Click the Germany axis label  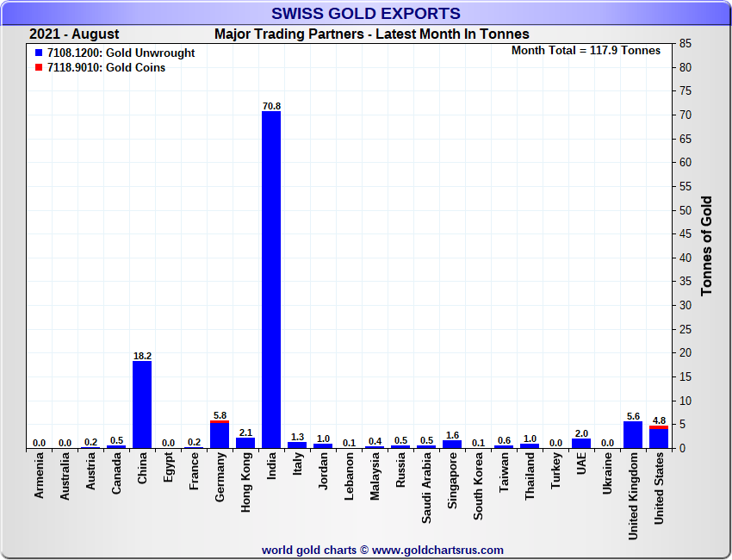pyautogui.click(x=220, y=477)
